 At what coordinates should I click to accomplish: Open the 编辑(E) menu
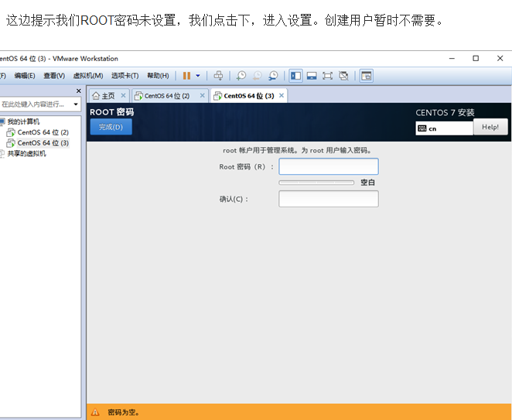25,76
